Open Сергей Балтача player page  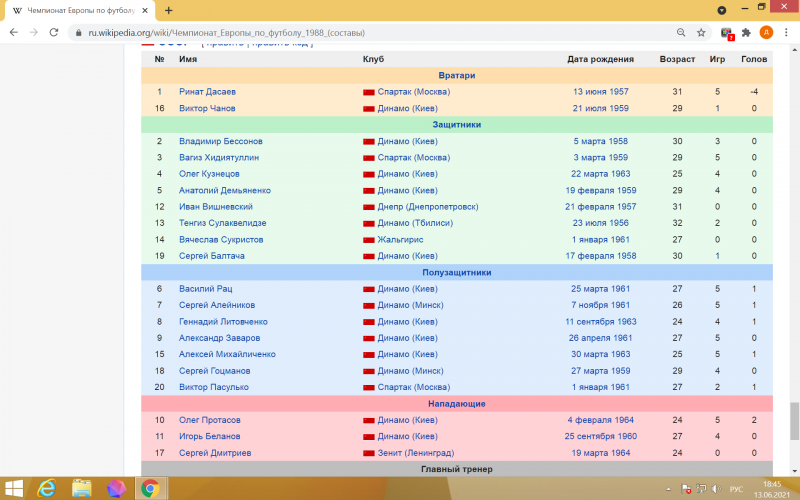click(x=211, y=256)
